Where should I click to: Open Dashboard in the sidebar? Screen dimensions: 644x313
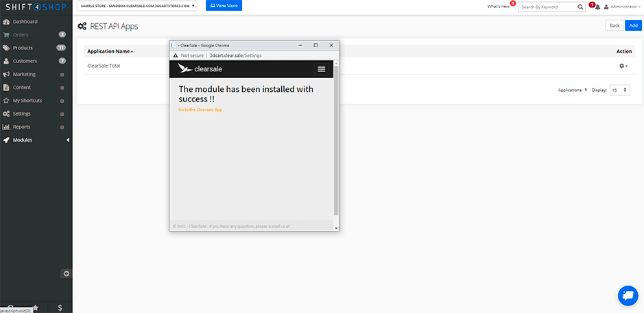(x=25, y=22)
